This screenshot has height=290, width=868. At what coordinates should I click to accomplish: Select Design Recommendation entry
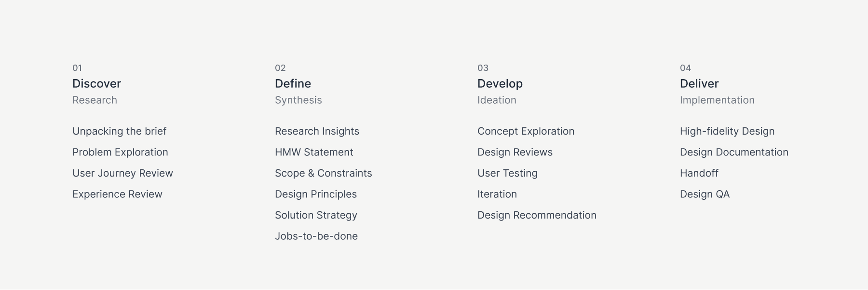click(x=537, y=215)
